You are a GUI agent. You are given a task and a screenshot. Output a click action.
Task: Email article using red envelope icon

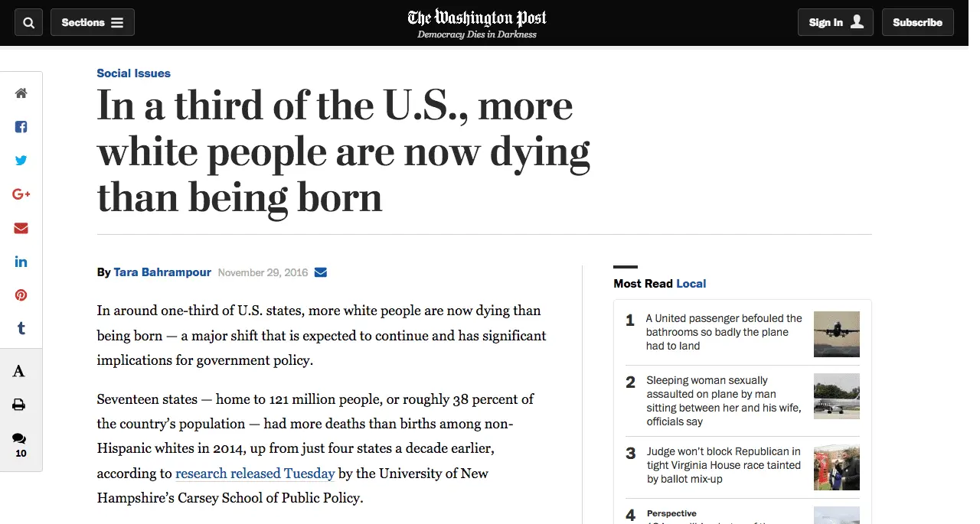pyautogui.click(x=21, y=228)
